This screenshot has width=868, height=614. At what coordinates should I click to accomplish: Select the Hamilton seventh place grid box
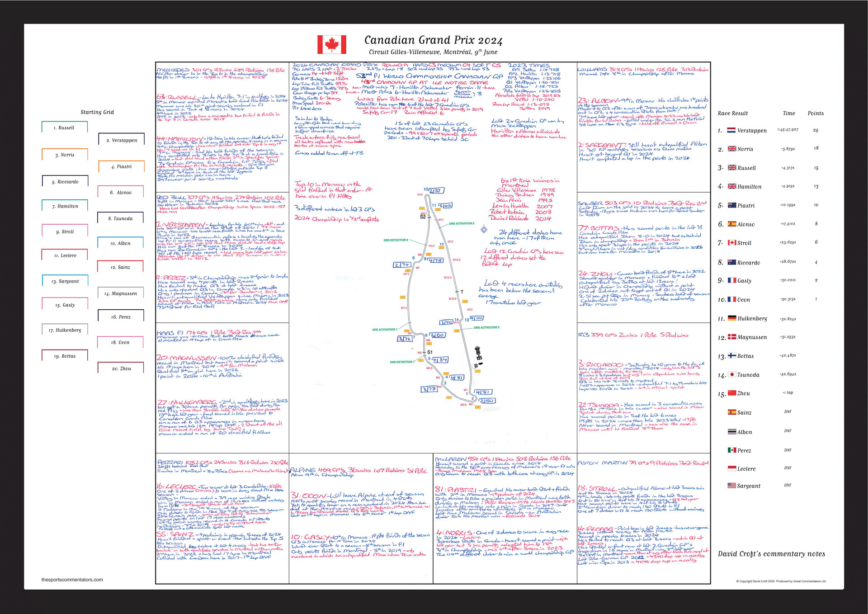[65, 206]
